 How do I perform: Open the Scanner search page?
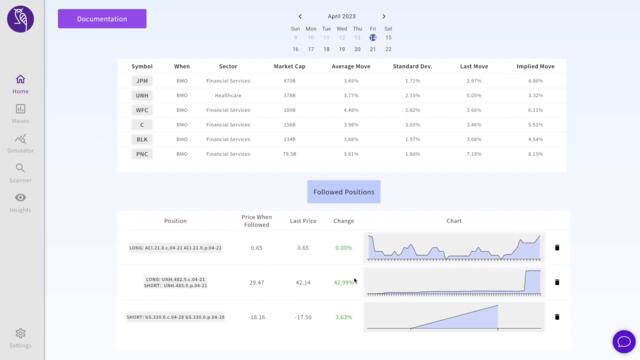point(20,173)
